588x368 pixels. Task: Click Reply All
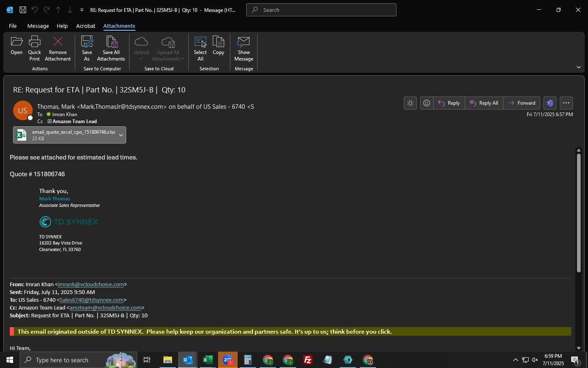pyautogui.click(x=484, y=103)
